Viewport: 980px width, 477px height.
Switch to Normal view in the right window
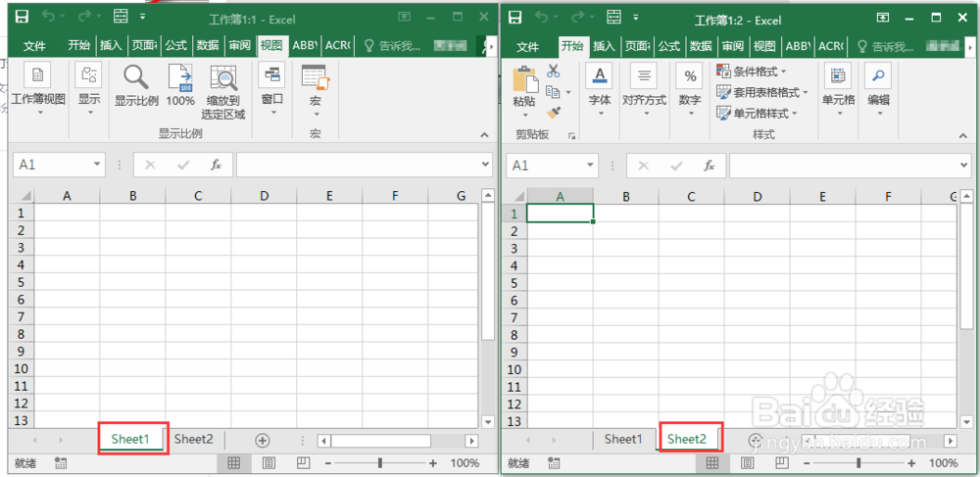711,462
